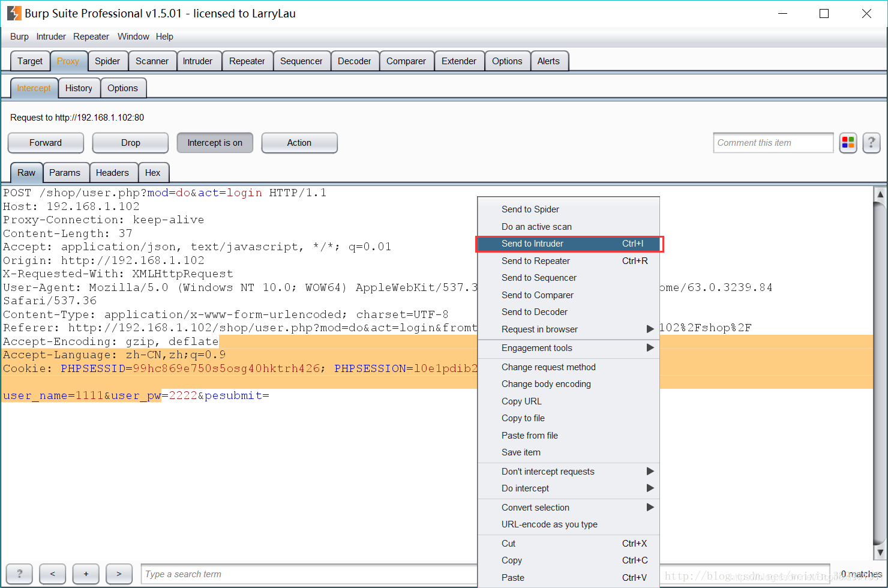Toggle the Intercept is on button
Image resolution: width=888 pixels, height=588 pixels.
pos(215,143)
